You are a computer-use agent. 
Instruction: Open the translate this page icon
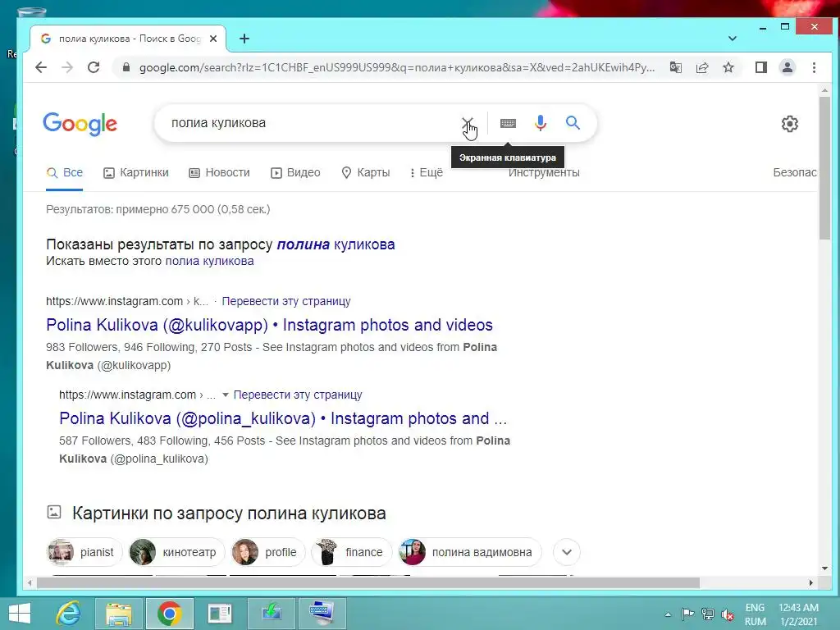click(676, 67)
